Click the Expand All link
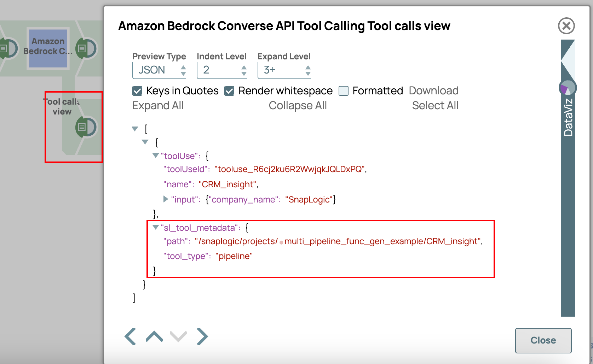The image size is (593, 364). tap(158, 106)
